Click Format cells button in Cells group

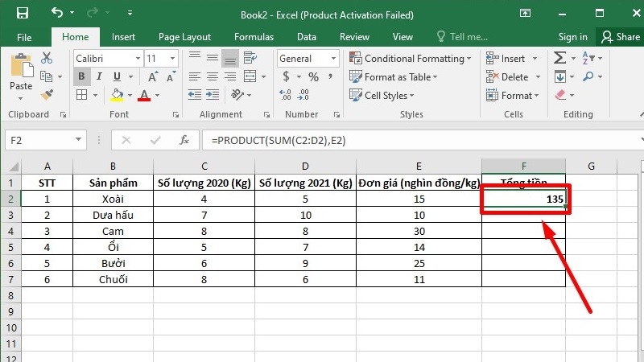[x=512, y=95]
